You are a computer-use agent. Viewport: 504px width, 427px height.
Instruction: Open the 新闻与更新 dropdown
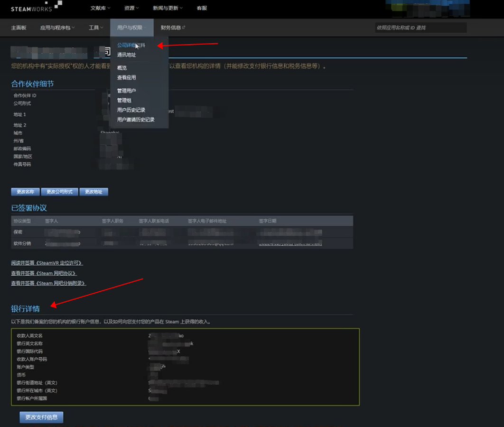click(x=166, y=8)
